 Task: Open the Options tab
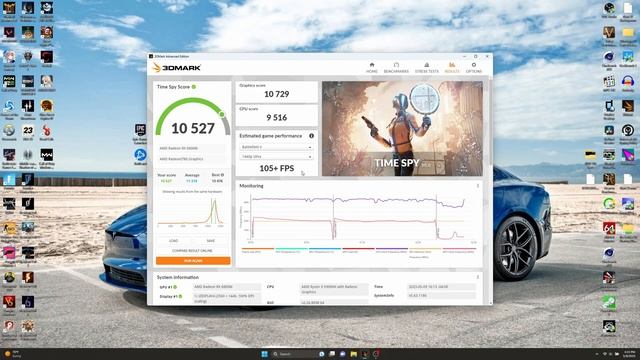click(473, 68)
